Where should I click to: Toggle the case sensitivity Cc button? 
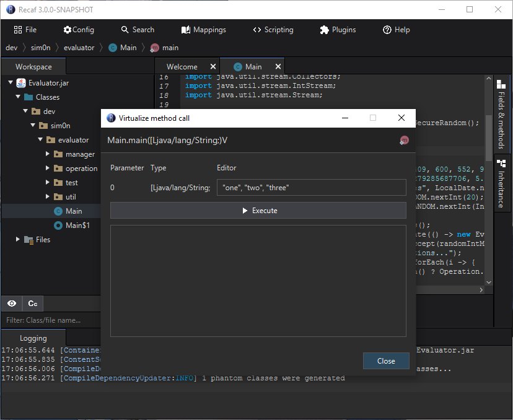[x=33, y=304]
